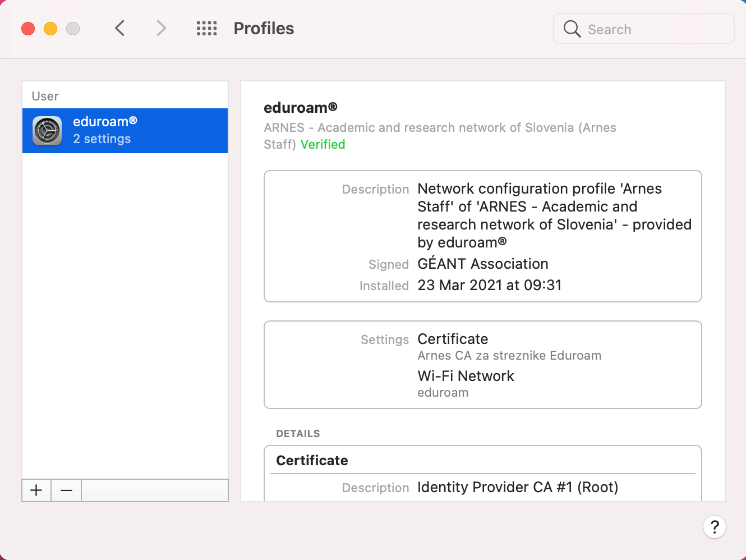Click Arnes CA za streznike Eduroam text

pyautogui.click(x=509, y=356)
